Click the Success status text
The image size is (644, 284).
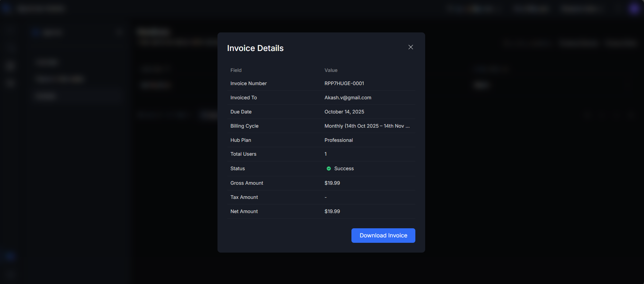click(344, 169)
